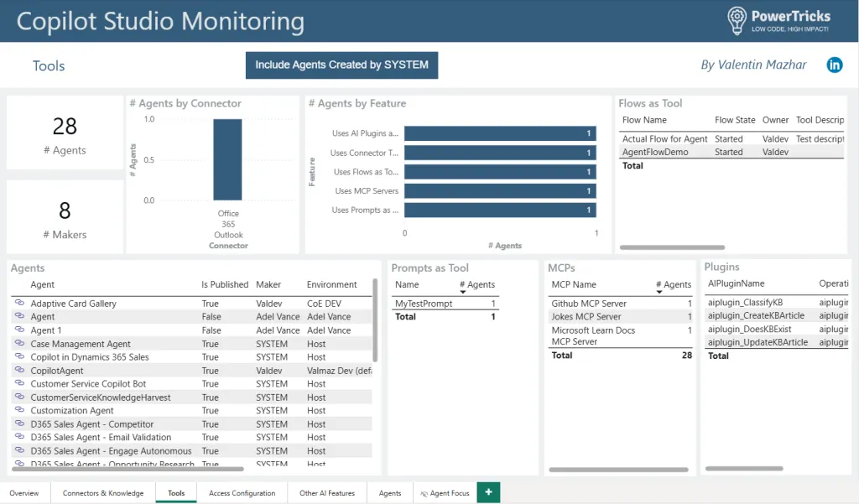The image size is (859, 504).
Task: Select the Uses Connector T... bar
Action: pyautogui.click(x=500, y=153)
